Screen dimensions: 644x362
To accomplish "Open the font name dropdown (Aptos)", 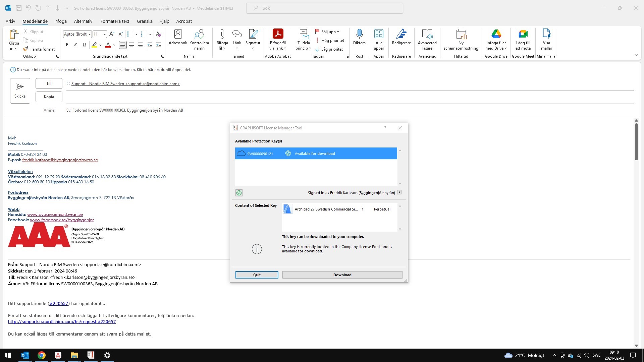I will 90,34.
